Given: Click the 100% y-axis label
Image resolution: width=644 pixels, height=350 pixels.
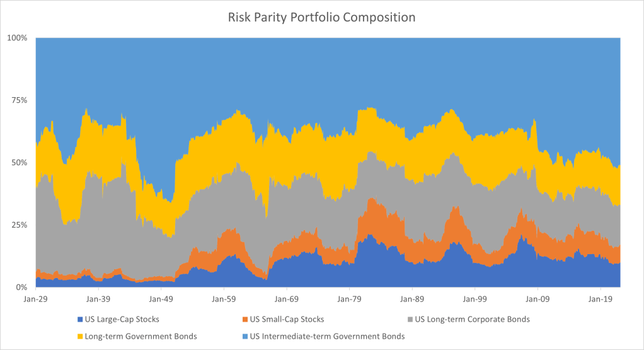Looking at the screenshot, I should click(17, 38).
